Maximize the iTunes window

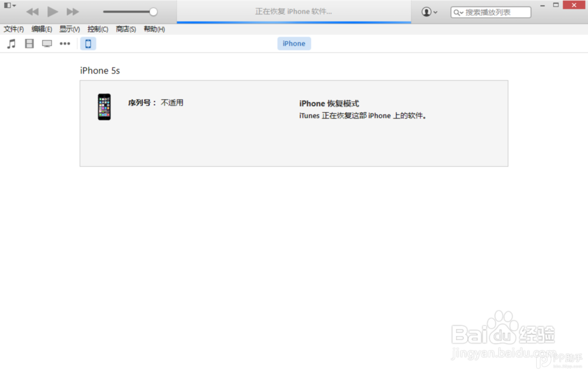[556, 5]
